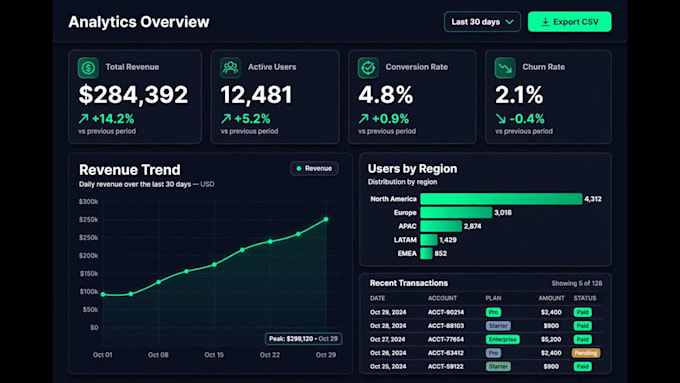
Task: Click account ACCT-77654
Action: pos(446,339)
